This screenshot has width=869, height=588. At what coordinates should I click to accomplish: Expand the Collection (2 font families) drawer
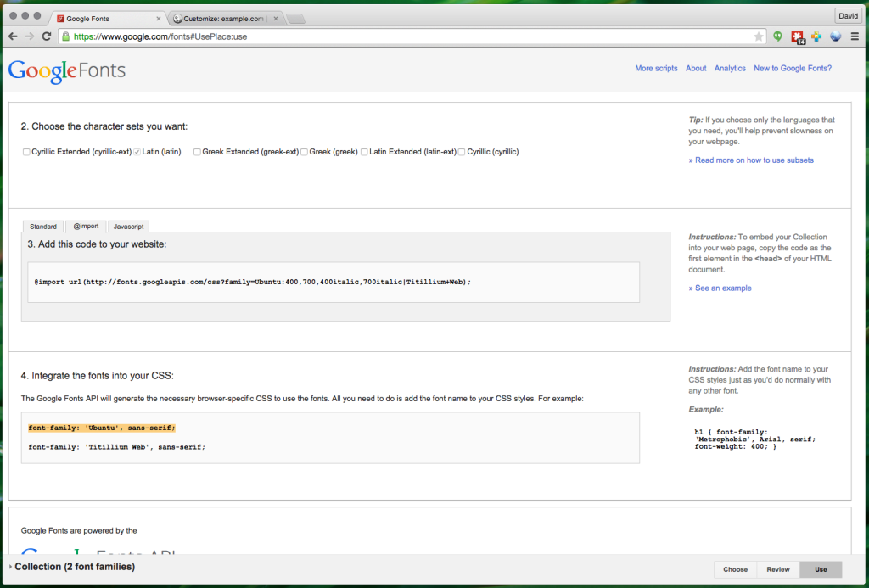72,567
